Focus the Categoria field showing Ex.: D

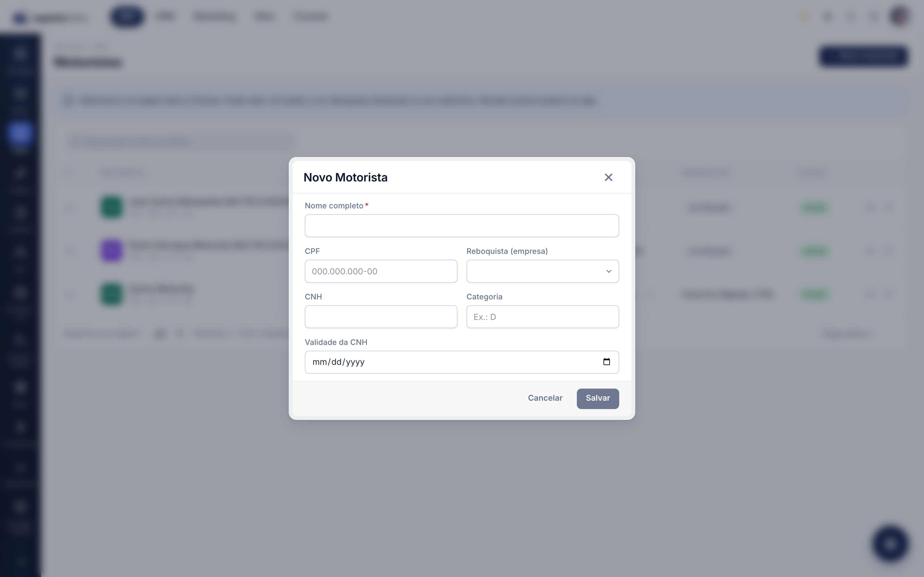point(542,317)
